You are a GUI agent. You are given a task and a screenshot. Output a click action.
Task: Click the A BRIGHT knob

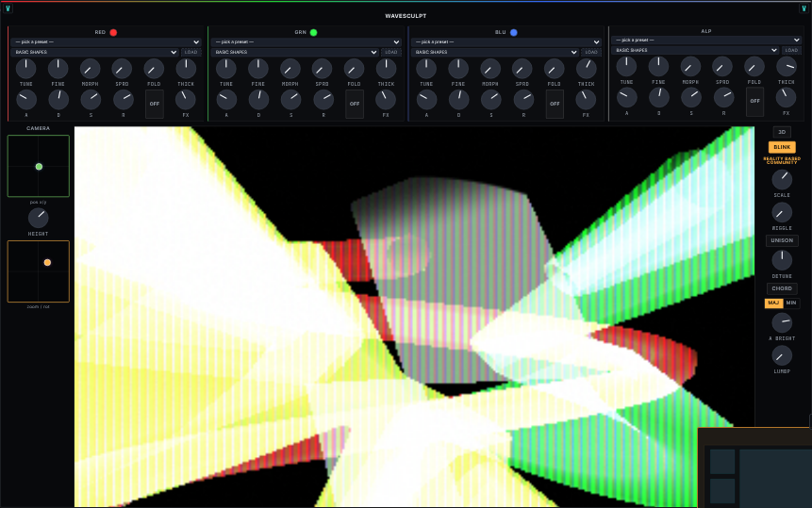tap(782, 323)
